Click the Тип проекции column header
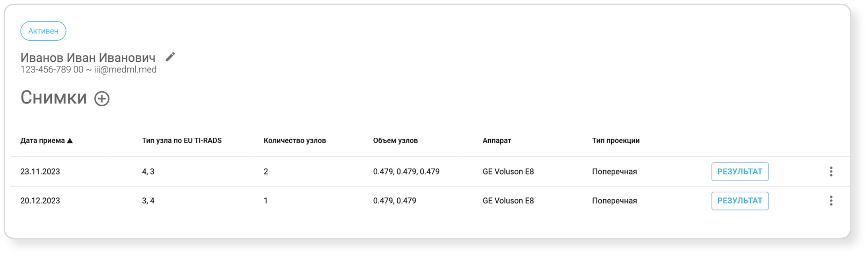868x256 pixels. [616, 141]
